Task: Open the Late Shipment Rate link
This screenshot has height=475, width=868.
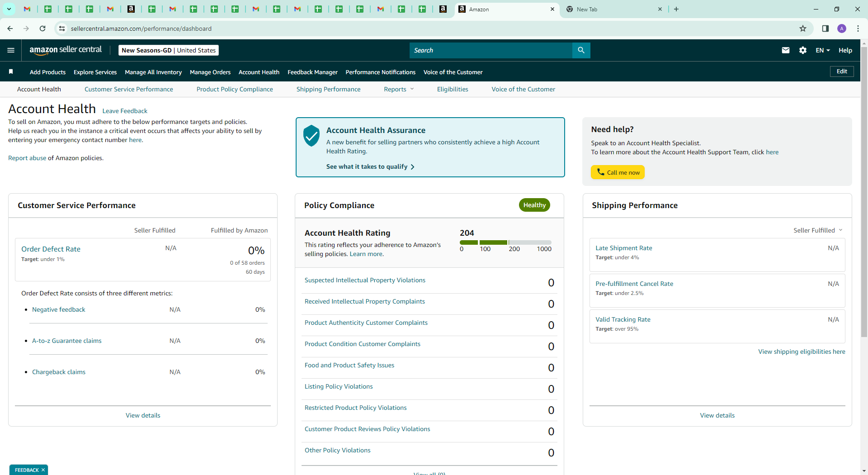Action: pos(624,248)
